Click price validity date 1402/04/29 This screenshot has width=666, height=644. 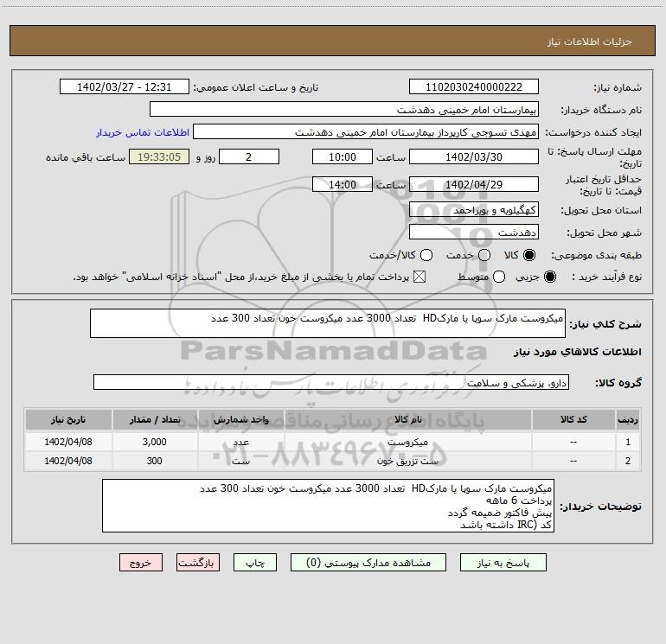(x=474, y=184)
